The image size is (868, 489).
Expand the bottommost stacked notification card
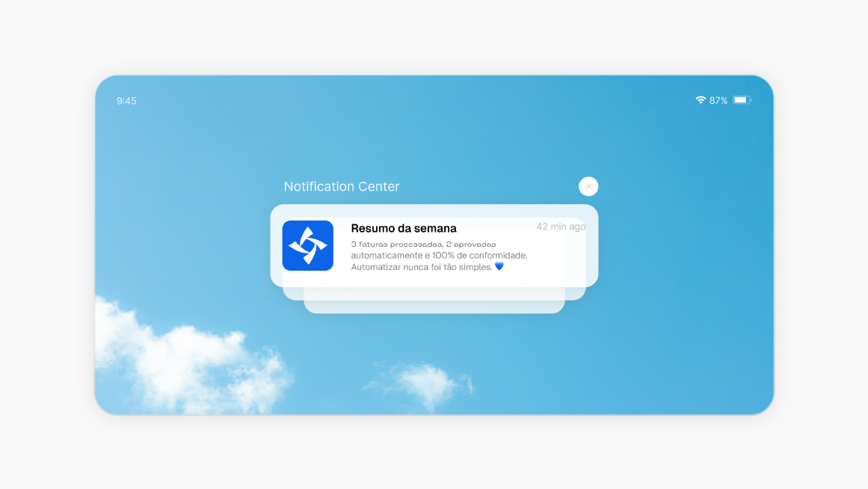coord(434,307)
